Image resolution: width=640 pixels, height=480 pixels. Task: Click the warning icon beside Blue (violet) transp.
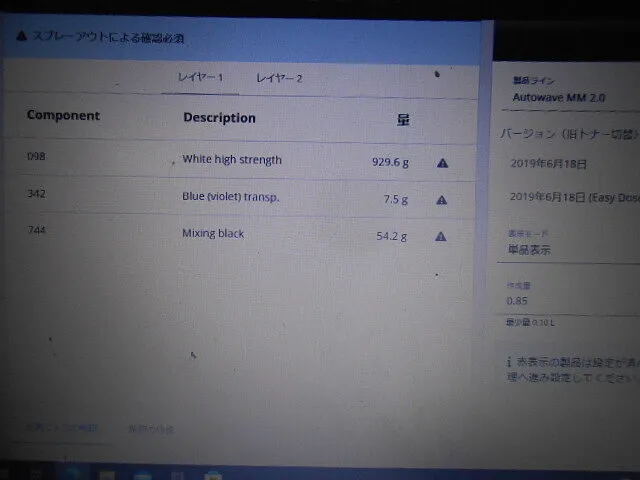(x=441, y=200)
